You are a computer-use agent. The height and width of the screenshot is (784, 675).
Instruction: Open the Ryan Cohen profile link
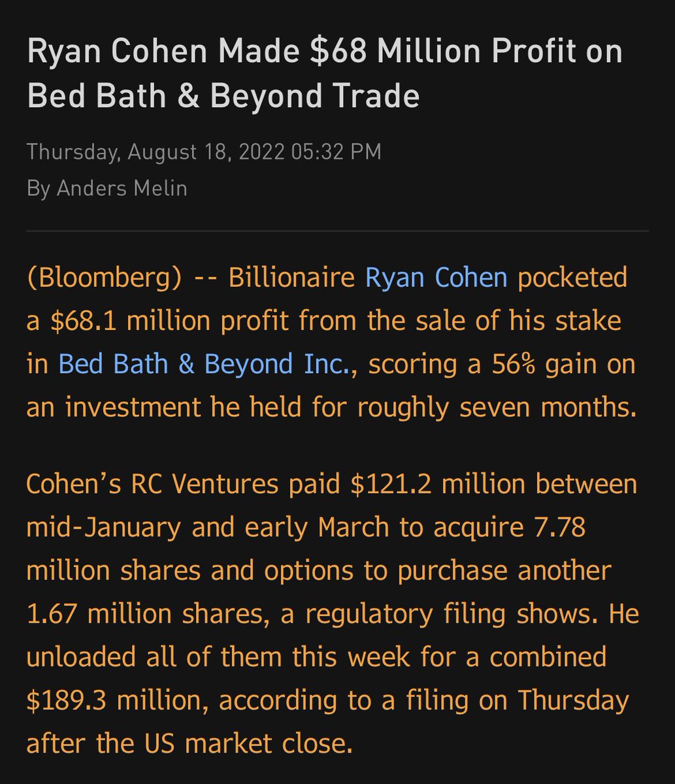(436, 277)
